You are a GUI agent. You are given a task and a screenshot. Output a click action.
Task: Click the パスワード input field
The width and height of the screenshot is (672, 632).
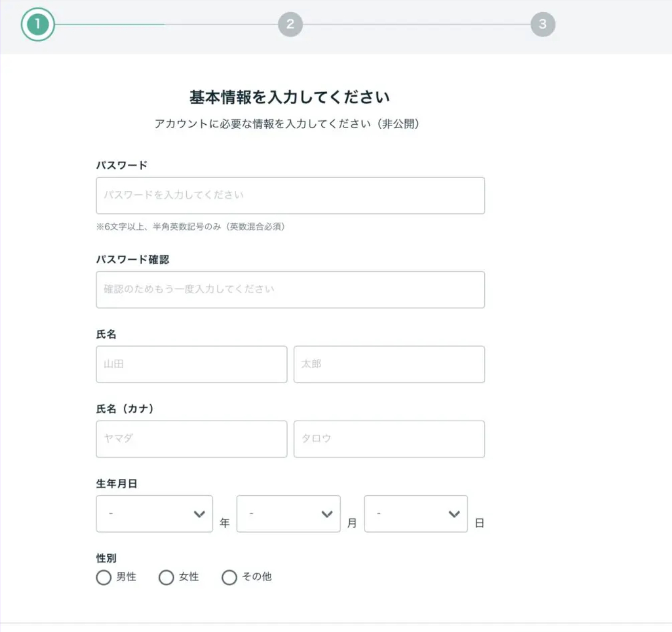(x=290, y=195)
